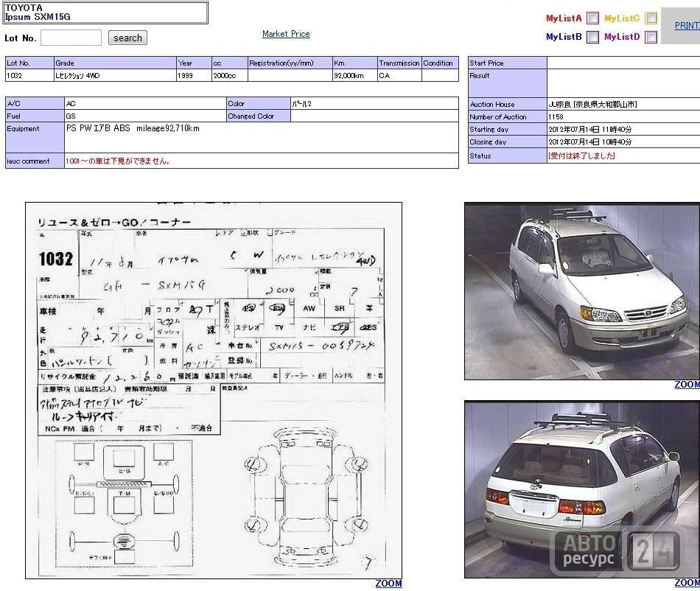The width and height of the screenshot is (700, 591).
Task: Click the Registration(yy/mm) header
Action: (x=290, y=63)
